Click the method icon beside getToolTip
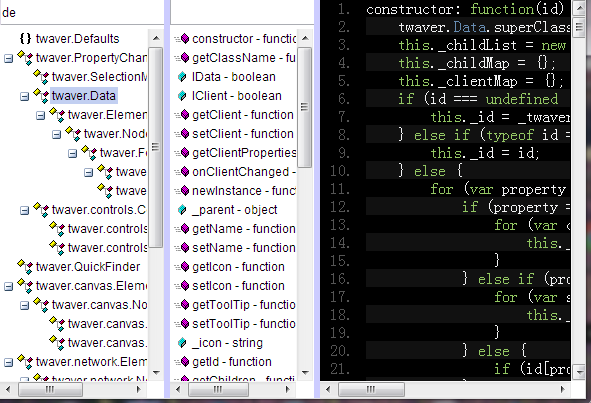The image size is (591, 403). pyautogui.click(x=182, y=305)
